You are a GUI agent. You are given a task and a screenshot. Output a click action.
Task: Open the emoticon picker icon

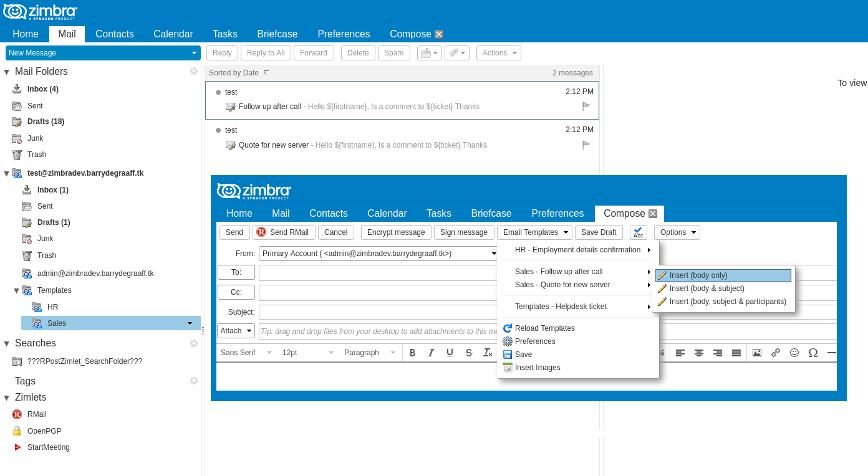tap(794, 353)
